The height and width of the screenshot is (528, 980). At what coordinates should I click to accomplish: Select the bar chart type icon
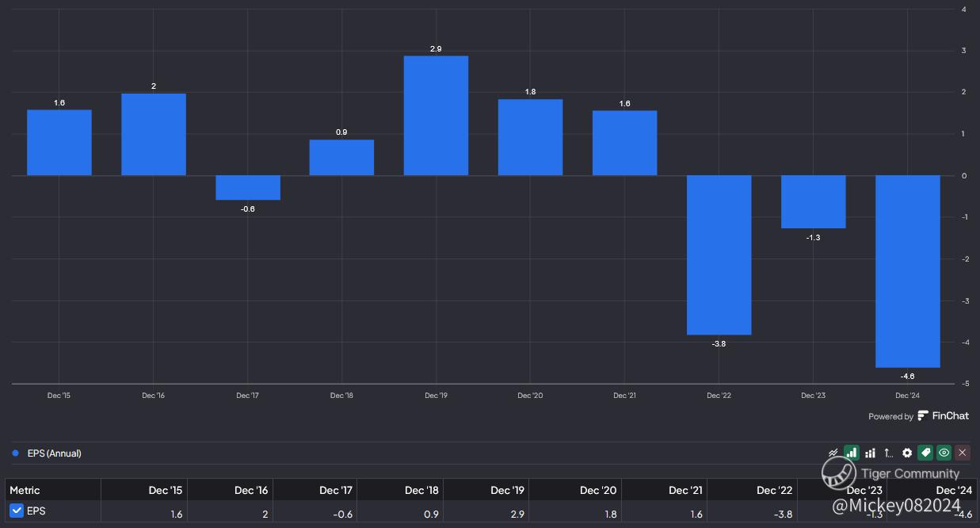852,453
